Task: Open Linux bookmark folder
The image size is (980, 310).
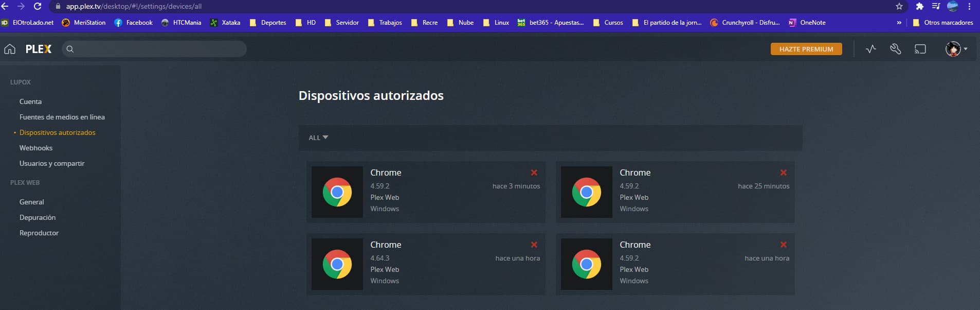Action: (496, 23)
